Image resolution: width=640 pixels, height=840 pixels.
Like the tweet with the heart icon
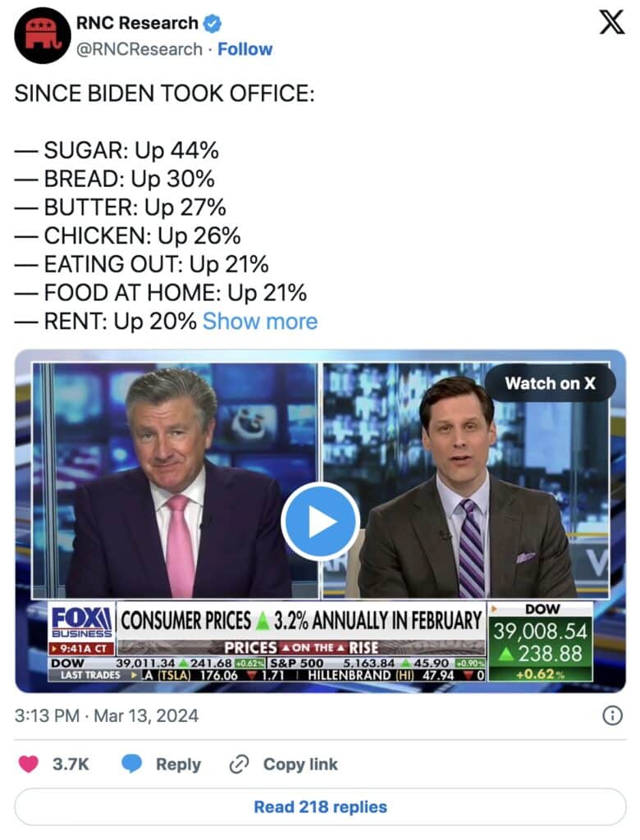tap(29, 764)
